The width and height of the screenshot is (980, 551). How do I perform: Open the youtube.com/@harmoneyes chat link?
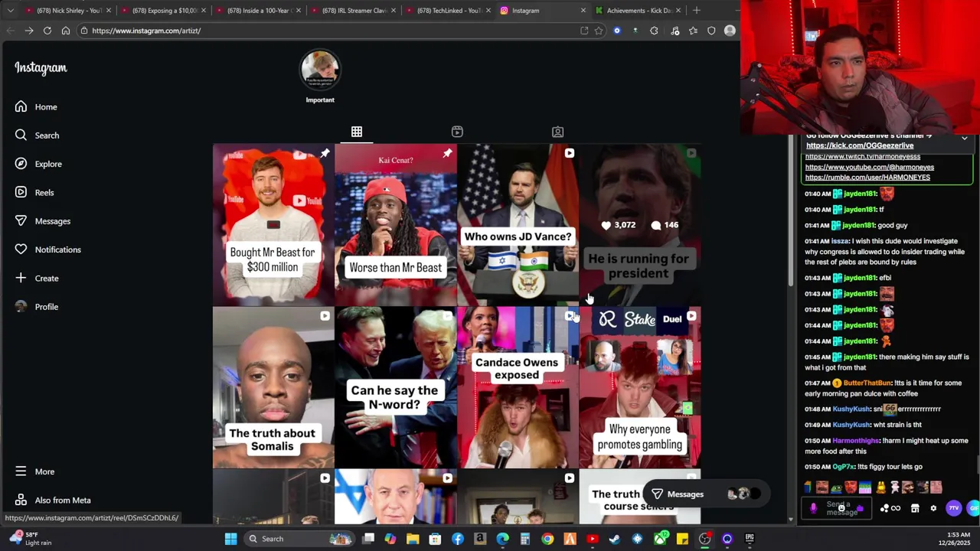(x=869, y=167)
